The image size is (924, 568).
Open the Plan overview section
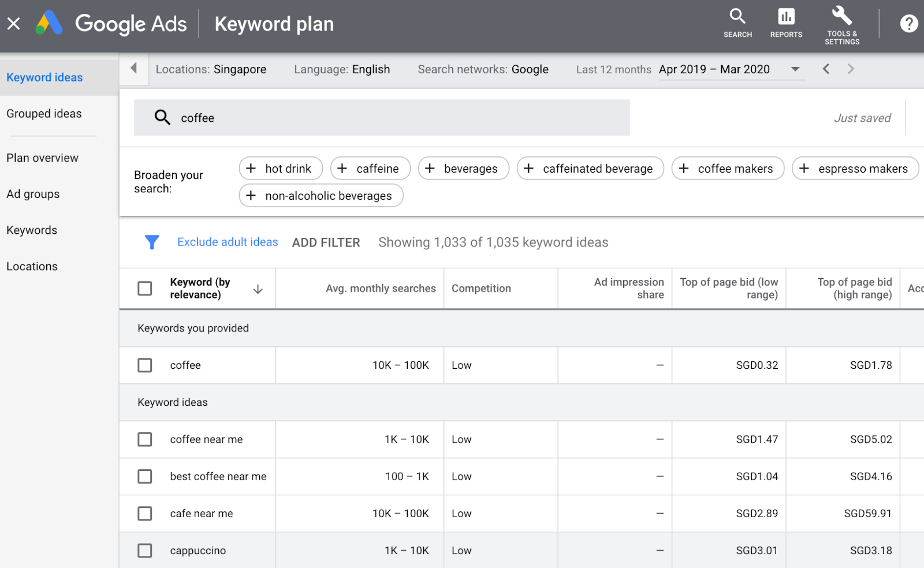click(42, 157)
